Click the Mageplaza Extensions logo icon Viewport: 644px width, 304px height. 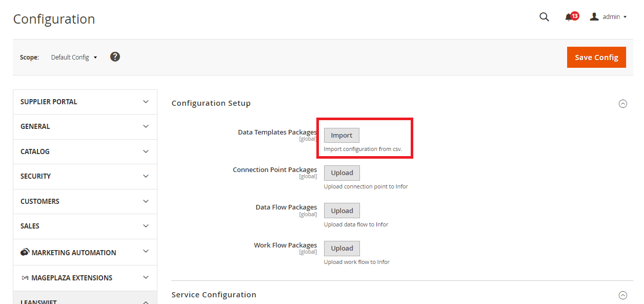coord(25,278)
